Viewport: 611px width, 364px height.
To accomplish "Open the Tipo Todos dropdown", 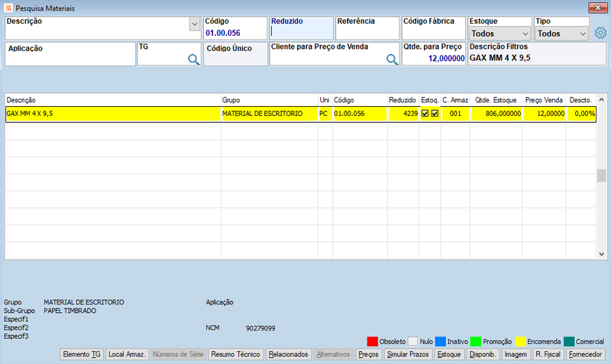I will [561, 34].
